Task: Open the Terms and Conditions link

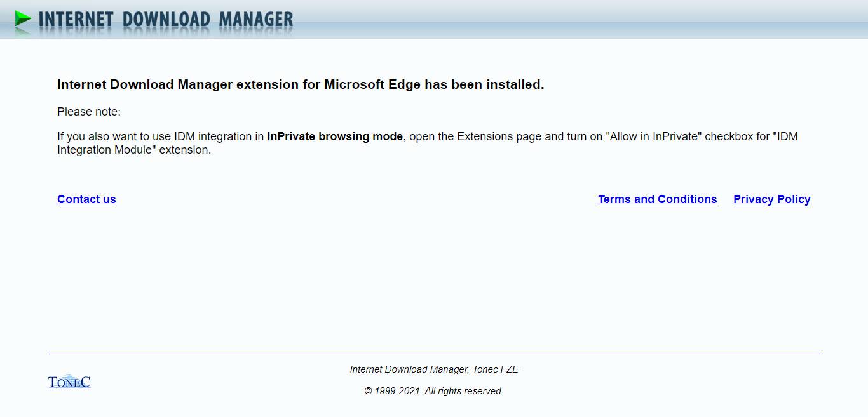Action: click(657, 199)
